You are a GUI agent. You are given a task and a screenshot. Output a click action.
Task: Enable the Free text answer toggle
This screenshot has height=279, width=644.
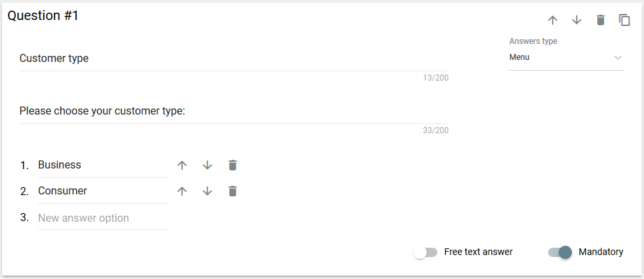point(425,253)
